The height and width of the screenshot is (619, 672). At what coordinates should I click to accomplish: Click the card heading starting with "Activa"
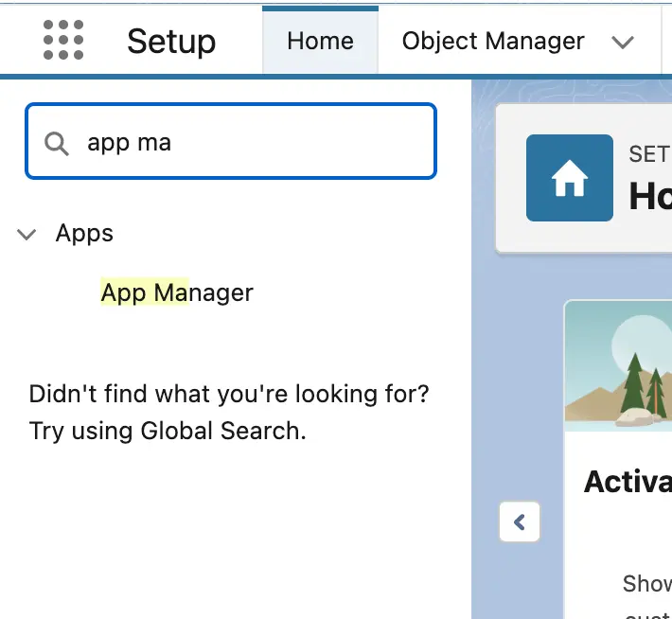pyautogui.click(x=628, y=482)
